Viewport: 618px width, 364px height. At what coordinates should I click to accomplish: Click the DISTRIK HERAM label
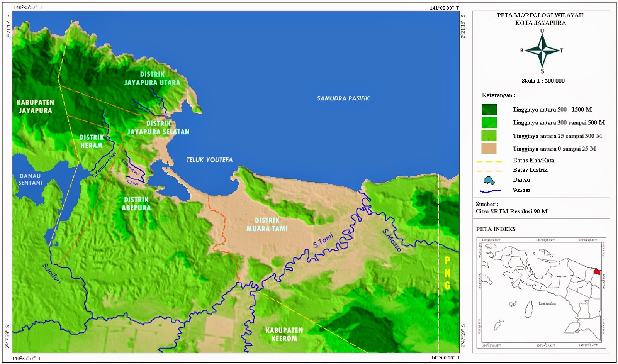pyautogui.click(x=92, y=141)
